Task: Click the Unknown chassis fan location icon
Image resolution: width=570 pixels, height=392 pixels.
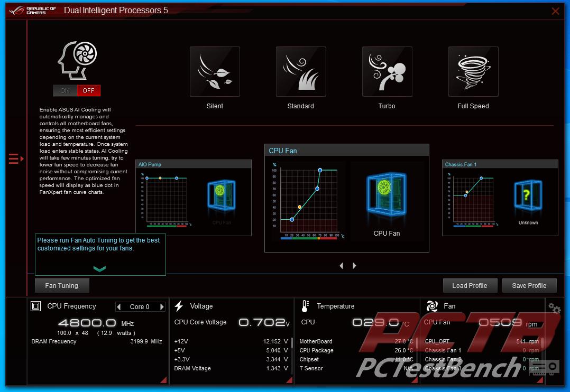Action: click(x=528, y=195)
